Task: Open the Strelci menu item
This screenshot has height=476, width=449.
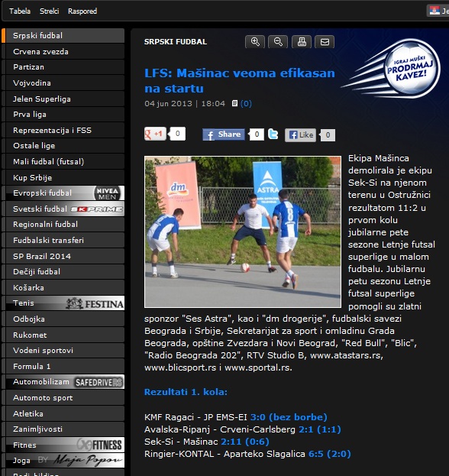Action: 49,11
